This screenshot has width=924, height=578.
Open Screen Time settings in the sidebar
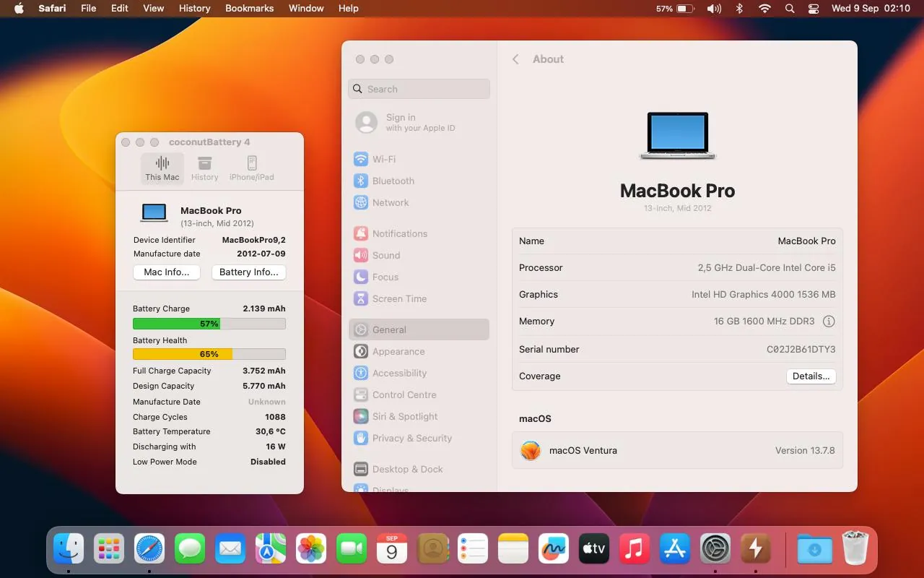419,298
